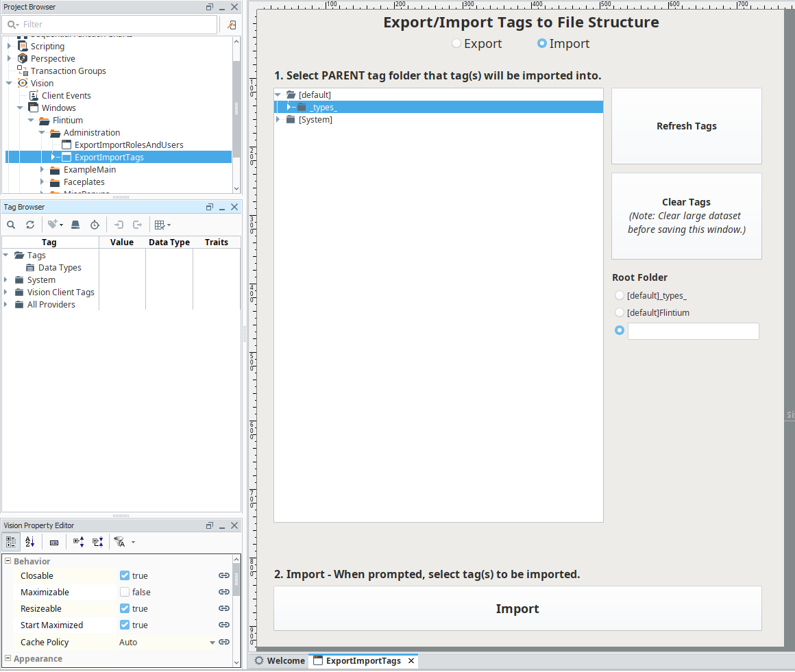Viewport: 795px width, 672px height.
Task: Switch to the Welcome tab
Action: click(x=280, y=661)
